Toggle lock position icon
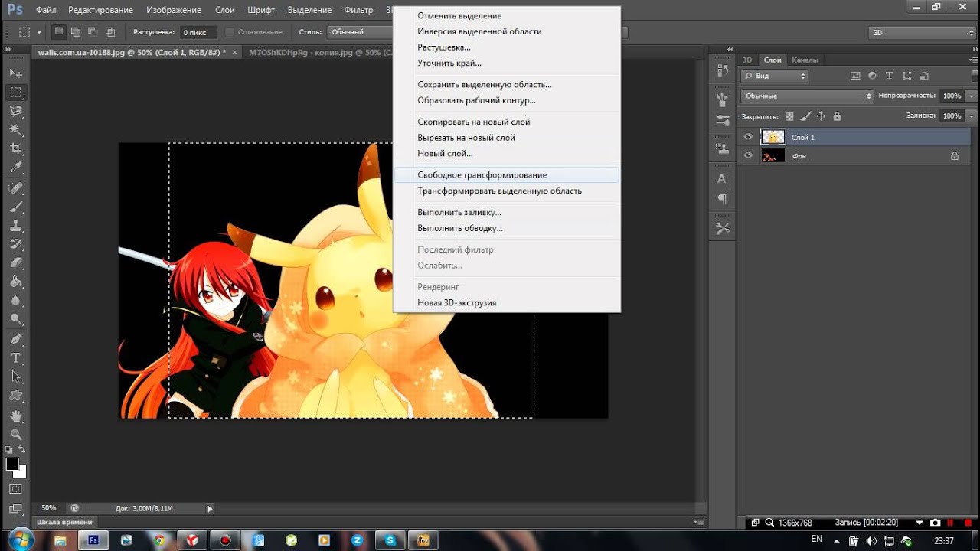The height and width of the screenshot is (551, 980). coord(821,116)
